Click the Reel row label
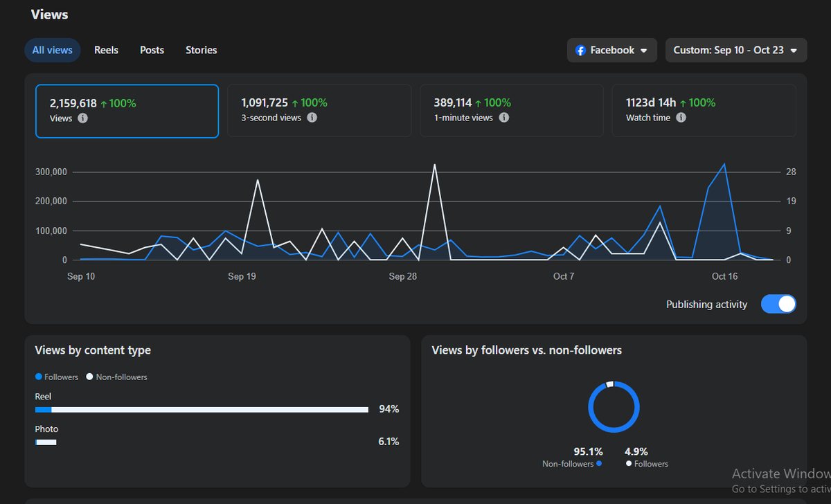Viewport: 831px width, 504px height. point(43,397)
